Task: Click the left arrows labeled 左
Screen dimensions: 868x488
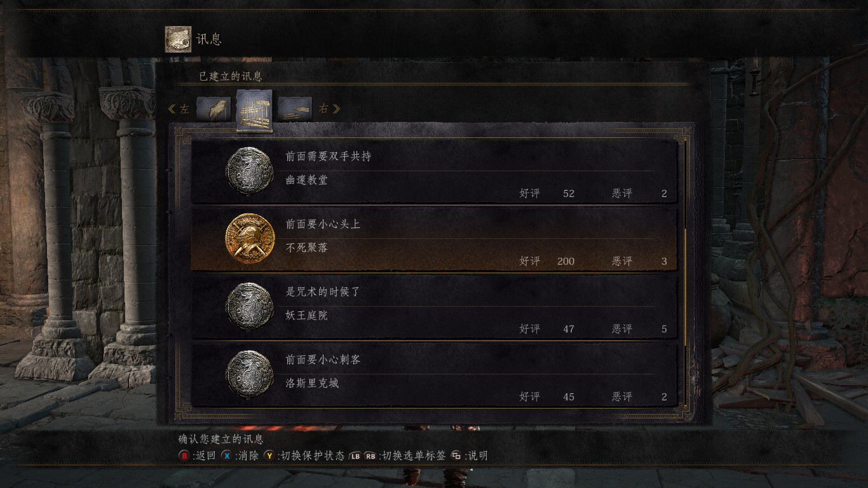Action: [x=178, y=109]
